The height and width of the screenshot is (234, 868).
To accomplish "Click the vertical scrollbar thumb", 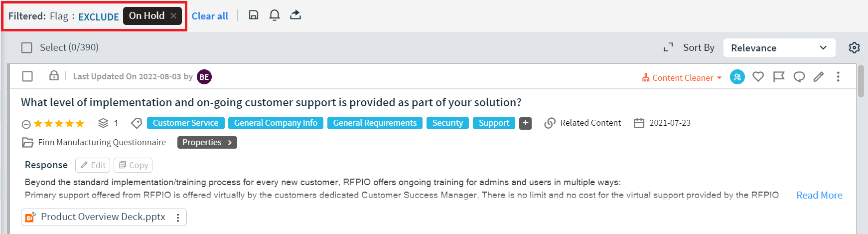I will 861,81.
